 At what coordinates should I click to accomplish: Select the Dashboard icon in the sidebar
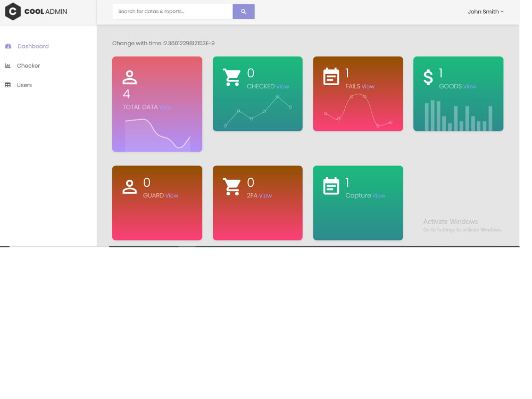pos(7,46)
